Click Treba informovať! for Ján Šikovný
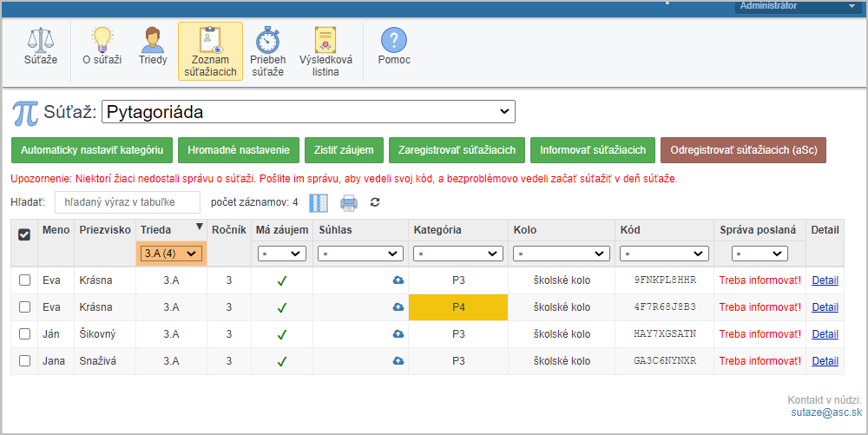Viewport: 868px width, 435px height. 760,333
